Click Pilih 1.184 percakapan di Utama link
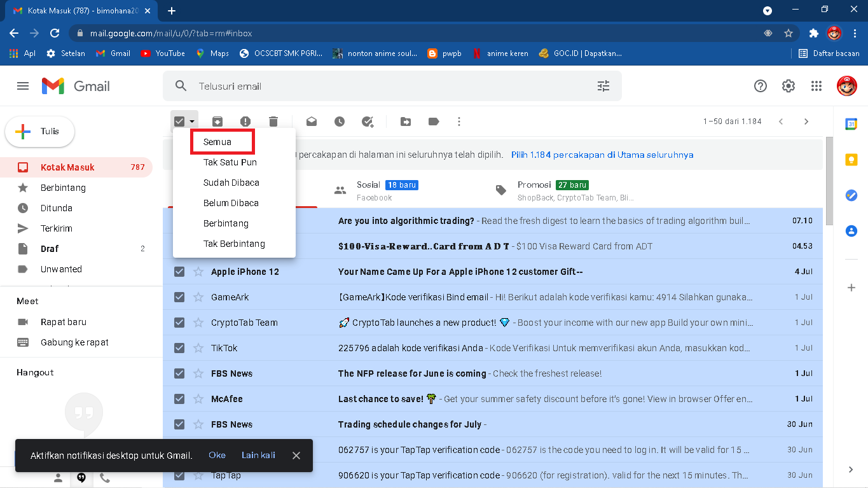Screen dimensions: 868x488 coord(602,155)
